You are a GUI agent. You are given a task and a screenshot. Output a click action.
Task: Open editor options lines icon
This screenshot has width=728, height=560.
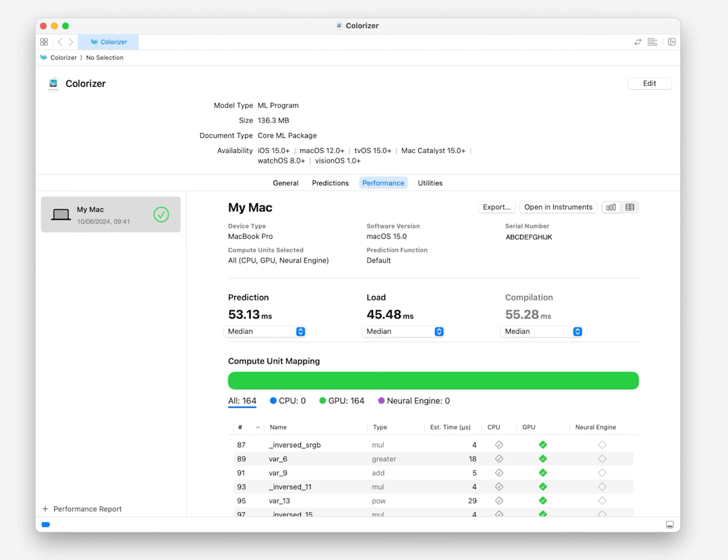coord(653,42)
